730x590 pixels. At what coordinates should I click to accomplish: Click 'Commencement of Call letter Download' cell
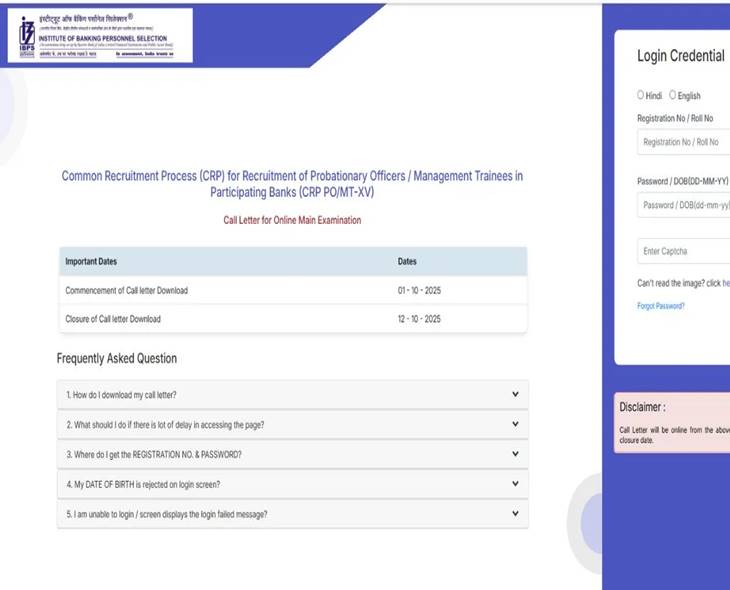[x=127, y=291]
